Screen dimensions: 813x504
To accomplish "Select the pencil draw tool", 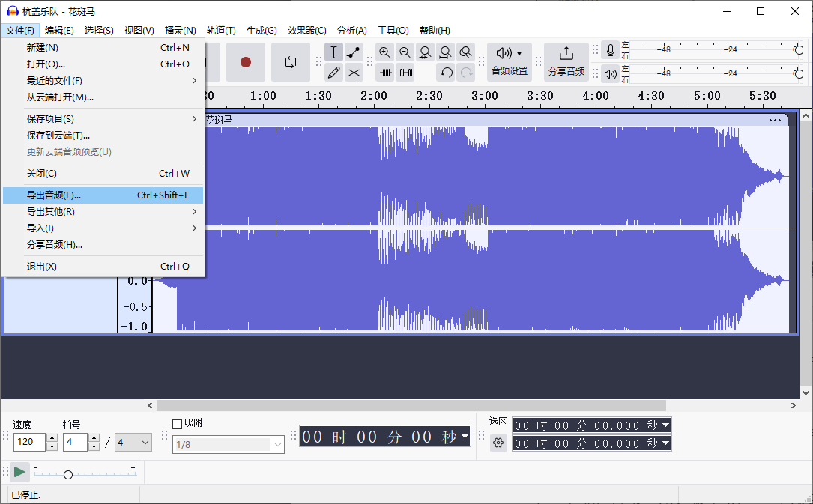I will point(334,73).
